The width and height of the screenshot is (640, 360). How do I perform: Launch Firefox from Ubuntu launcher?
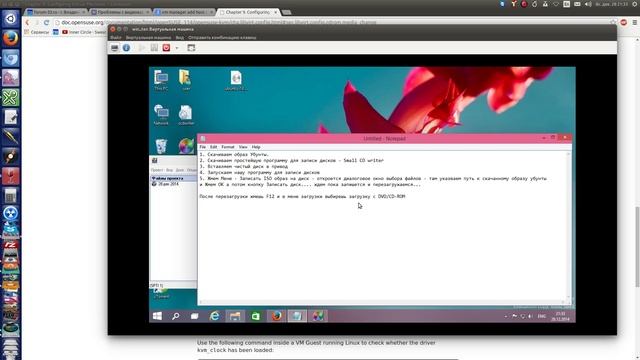click(x=10, y=39)
